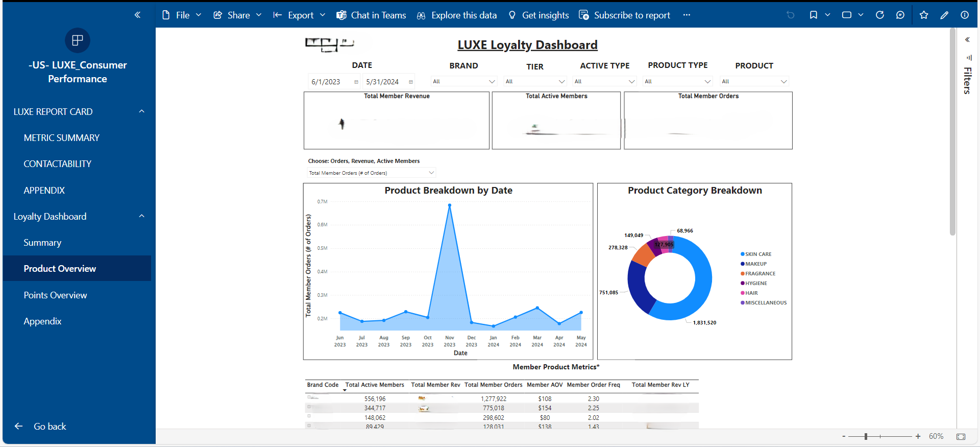Screen dimensions: 980x447
Task: Open the start date calendar picker
Action: [356, 82]
